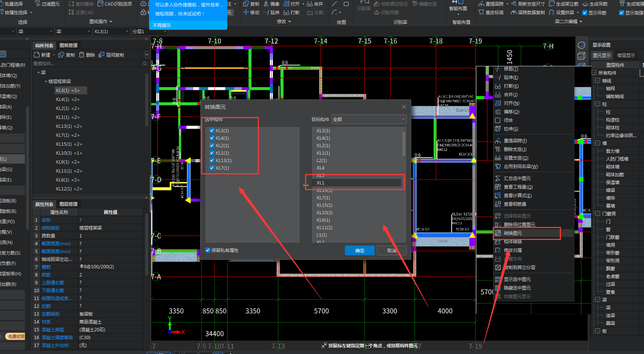644x354 pixels.
Task: Toggle 显示吊筋 checkbox in ribbon
Action: click(x=585, y=13)
